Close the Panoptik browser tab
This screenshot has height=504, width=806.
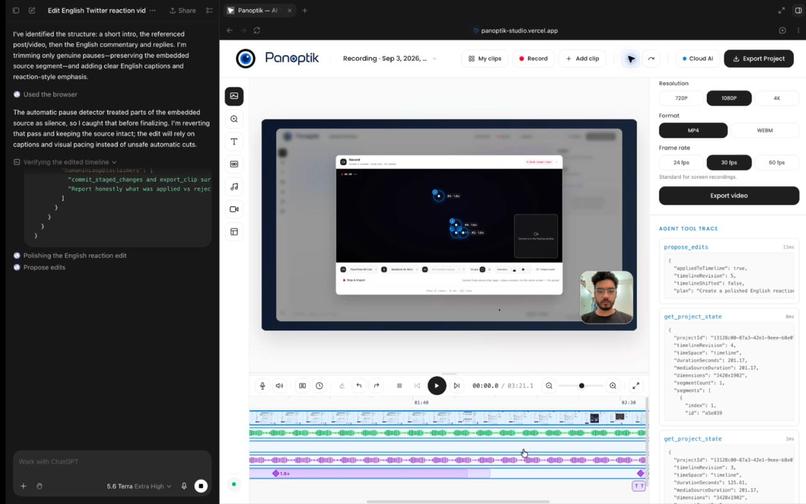coord(289,10)
